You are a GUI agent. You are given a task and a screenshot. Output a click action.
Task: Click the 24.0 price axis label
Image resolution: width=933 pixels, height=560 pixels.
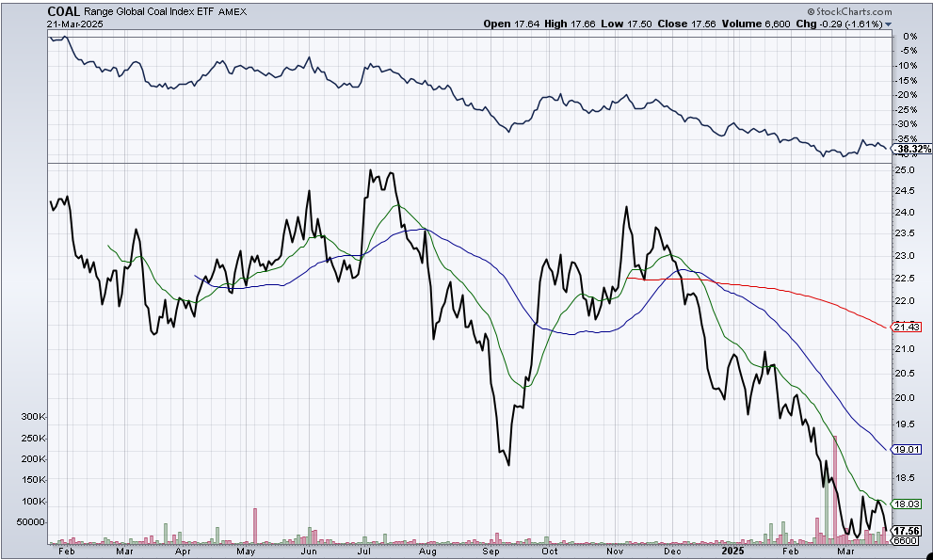coord(905,213)
